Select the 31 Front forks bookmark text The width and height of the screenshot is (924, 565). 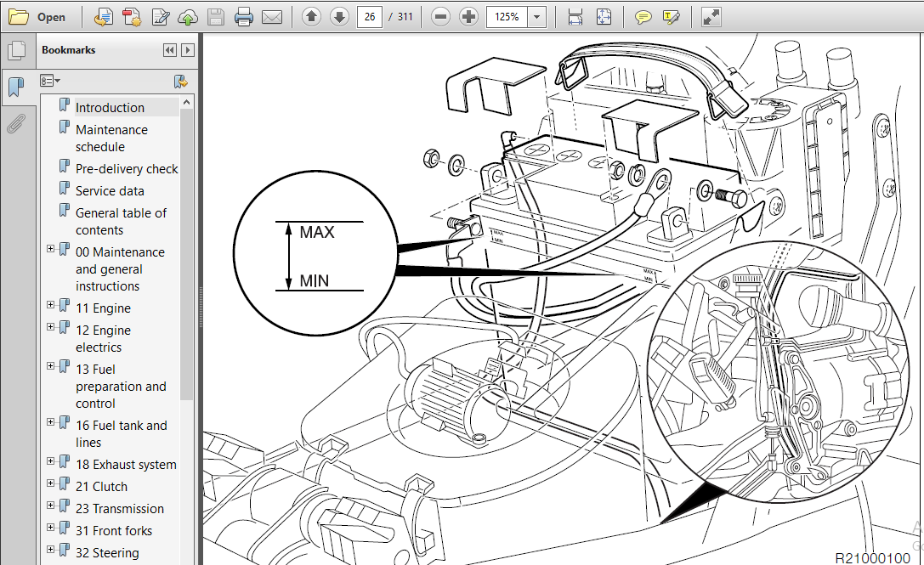[x=114, y=531]
